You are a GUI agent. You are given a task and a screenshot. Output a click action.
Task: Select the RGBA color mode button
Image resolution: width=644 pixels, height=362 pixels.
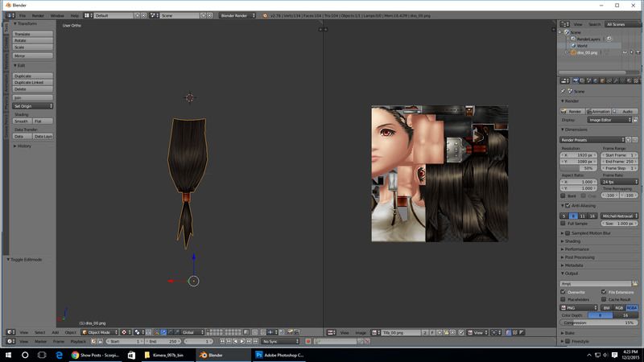pyautogui.click(x=630, y=307)
